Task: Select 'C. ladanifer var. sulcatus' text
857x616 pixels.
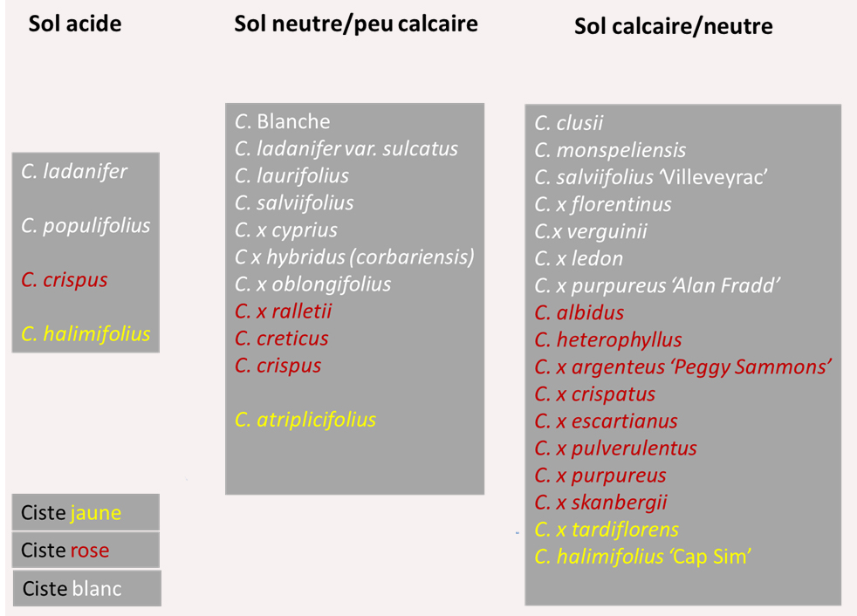Action: coord(346,148)
